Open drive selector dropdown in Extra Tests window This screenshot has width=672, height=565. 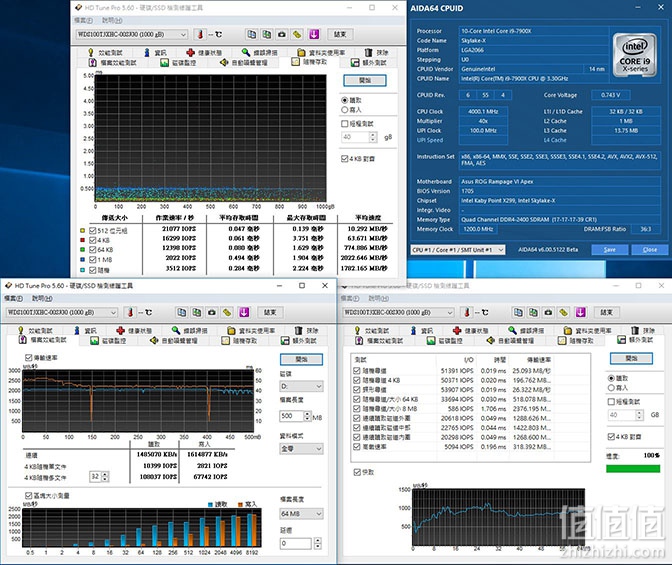(398, 313)
